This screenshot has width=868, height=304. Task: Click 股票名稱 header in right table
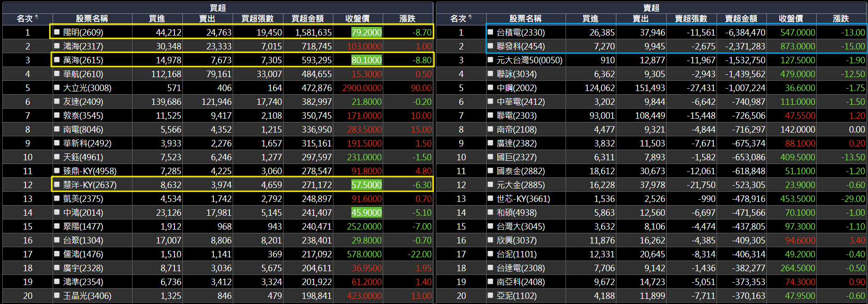click(525, 18)
